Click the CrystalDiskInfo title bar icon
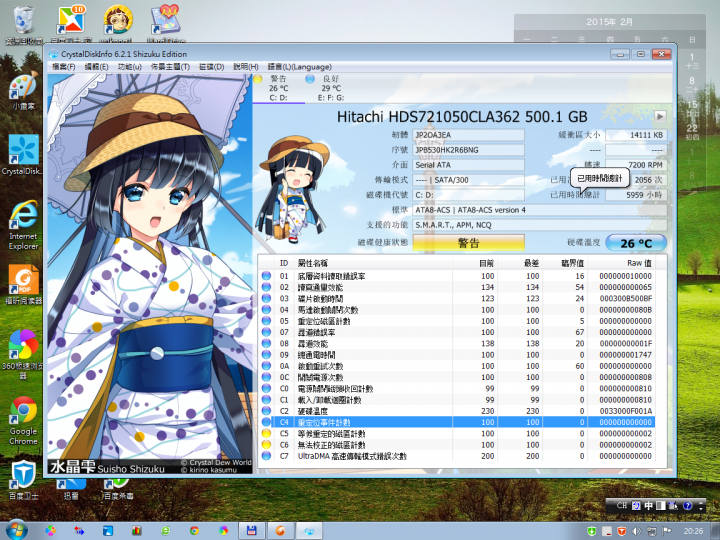Screen dimensions: 720x540 tap(54, 54)
